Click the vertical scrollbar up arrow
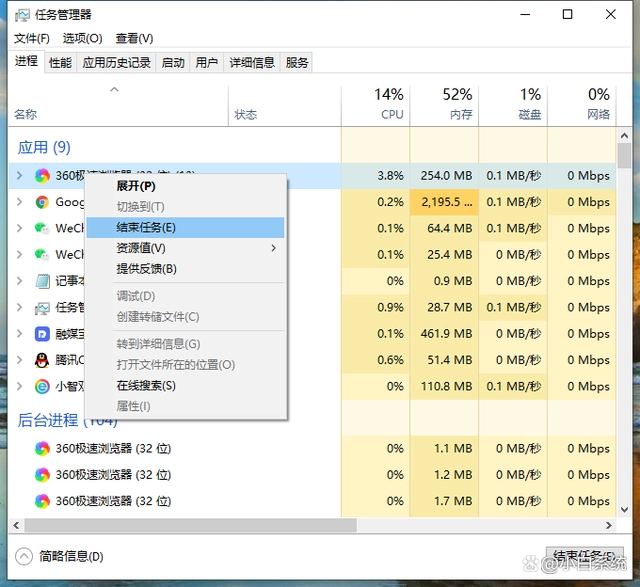Screen dimensions: 640x587 click(x=624, y=136)
